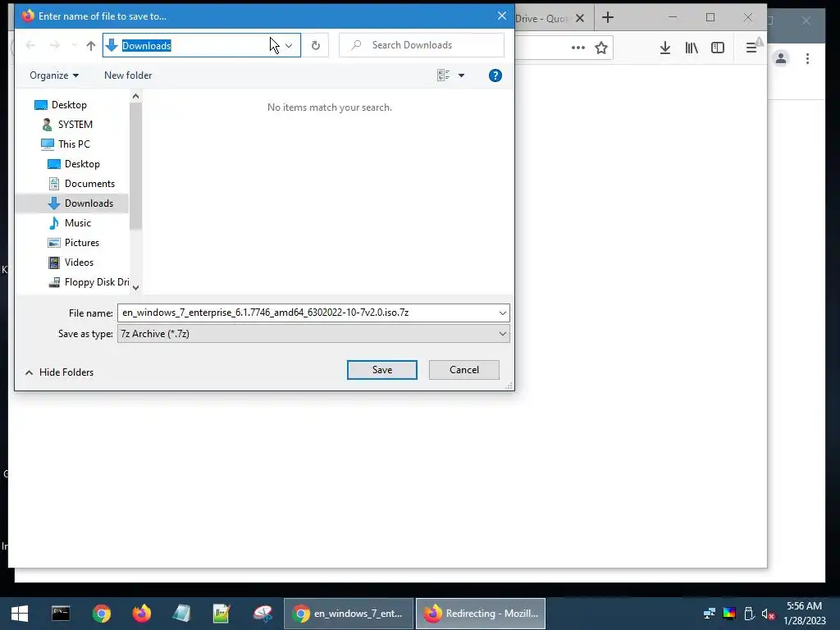Screen dimensions: 840x630
Task: Select Floppy Disk Drive entry
Action: tap(89, 282)
